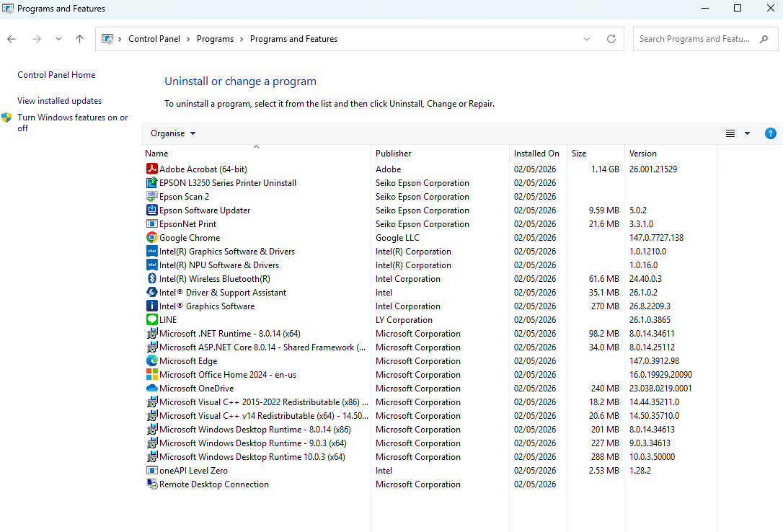Click the EPSON L3250 Series Printer Uninstall icon
The width and height of the screenshot is (783, 532).
click(x=152, y=182)
